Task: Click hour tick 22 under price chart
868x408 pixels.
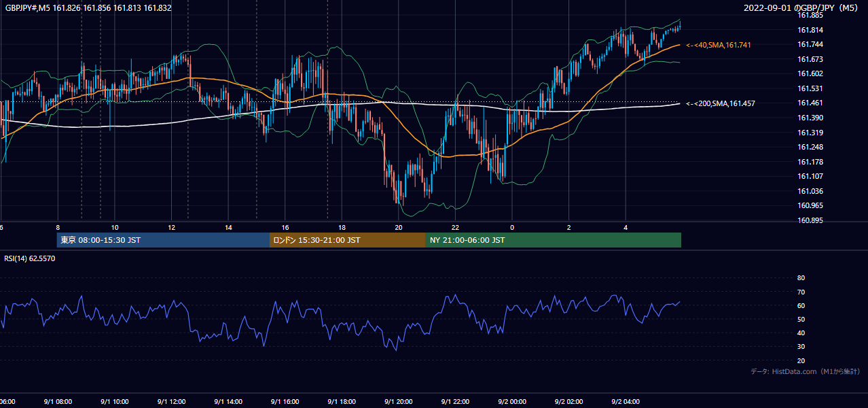Action: coord(455,227)
